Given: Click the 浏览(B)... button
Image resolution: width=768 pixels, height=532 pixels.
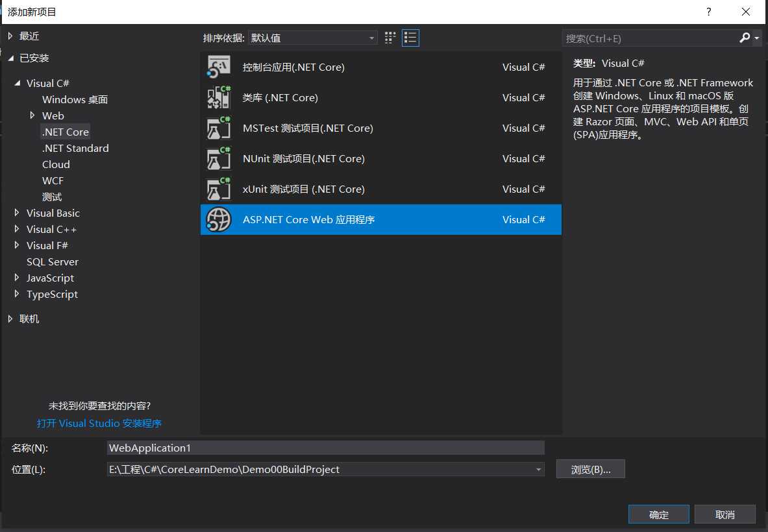Looking at the screenshot, I should point(590,469).
